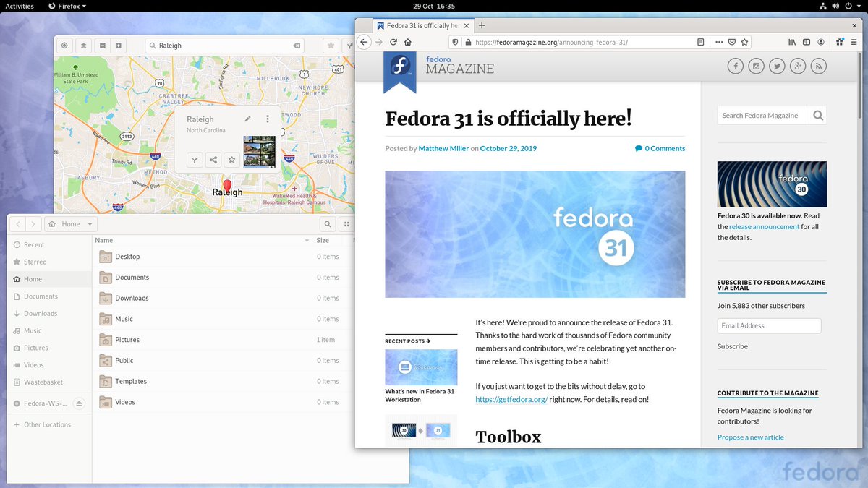Open Other Locations in Files sidebar
868x488 pixels.
pyautogui.click(x=50, y=424)
